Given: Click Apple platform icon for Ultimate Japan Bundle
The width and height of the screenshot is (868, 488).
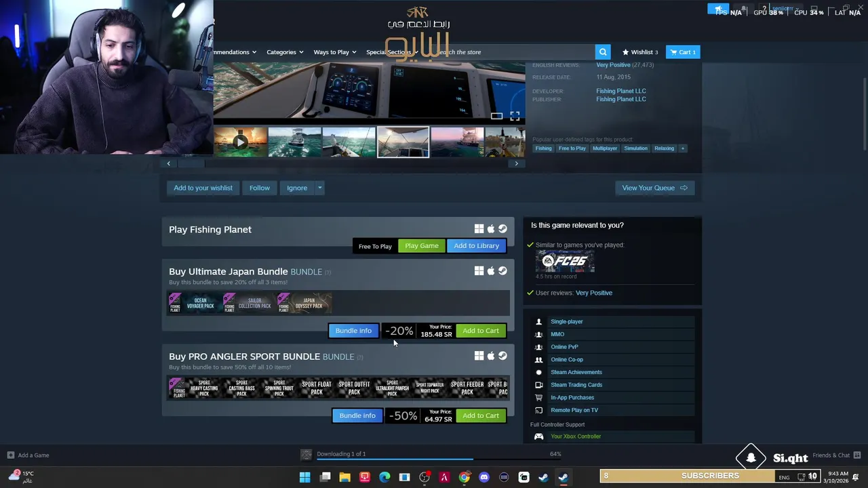Looking at the screenshot, I should tap(491, 270).
